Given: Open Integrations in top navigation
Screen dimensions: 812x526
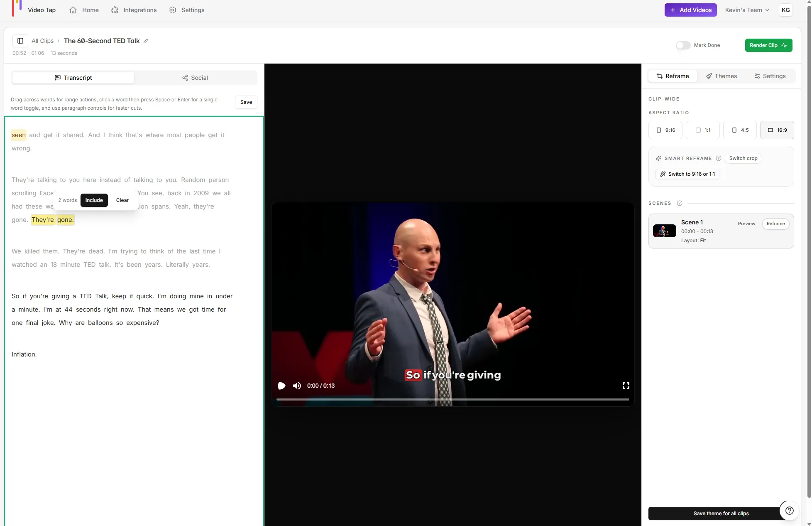Looking at the screenshot, I should 134,10.
